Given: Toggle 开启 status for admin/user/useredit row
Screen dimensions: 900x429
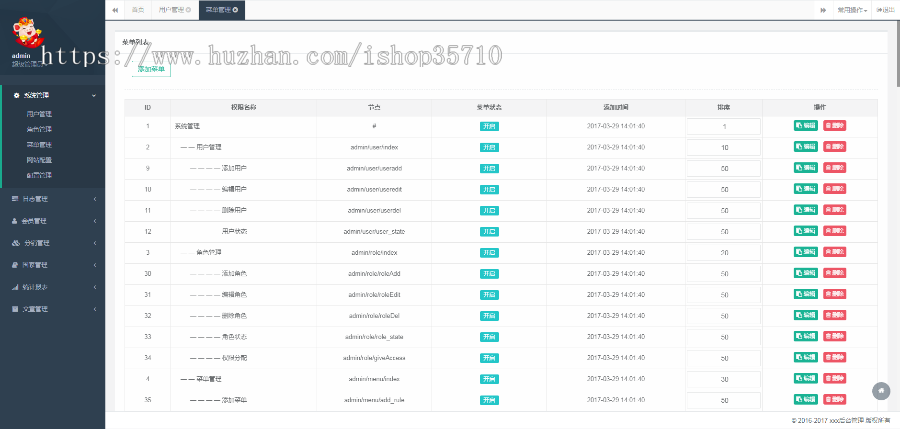Looking at the screenshot, I should click(489, 190).
